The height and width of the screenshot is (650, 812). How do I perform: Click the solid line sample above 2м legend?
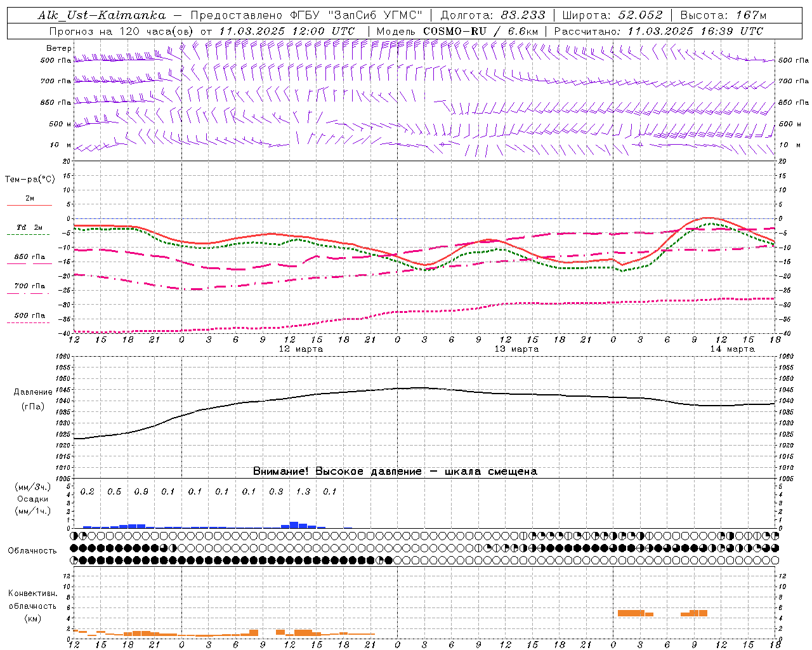coord(29,205)
